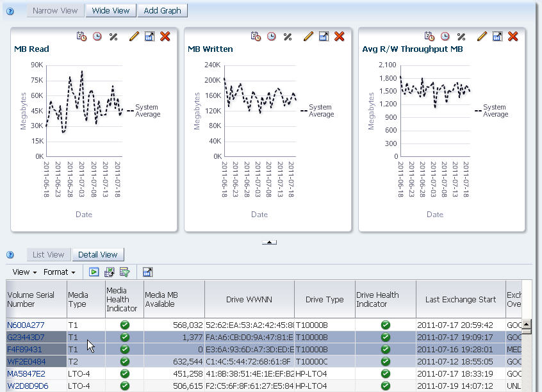Open the Format dropdown menu
This screenshot has width=542, height=392.
click(x=59, y=272)
